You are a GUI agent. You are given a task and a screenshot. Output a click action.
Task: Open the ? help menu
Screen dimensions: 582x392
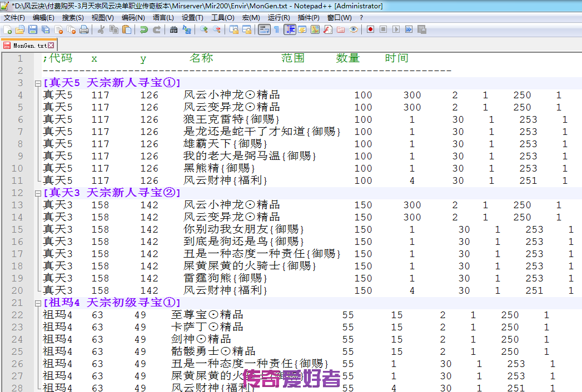click(361, 17)
